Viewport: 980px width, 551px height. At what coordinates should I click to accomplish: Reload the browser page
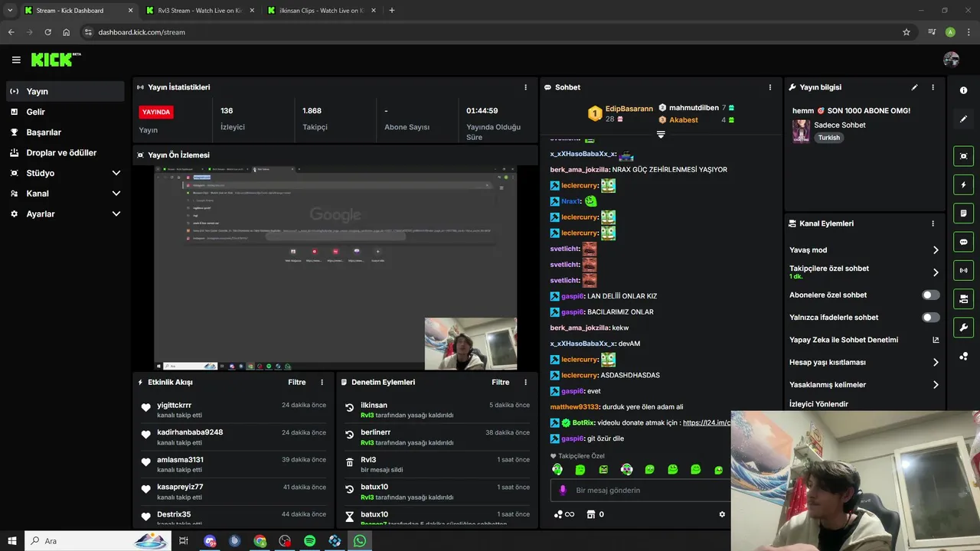(x=47, y=32)
